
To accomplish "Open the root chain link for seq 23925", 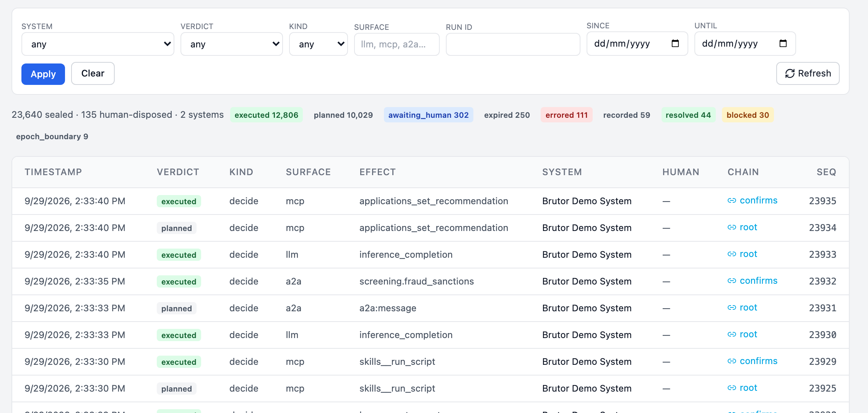I will point(742,388).
